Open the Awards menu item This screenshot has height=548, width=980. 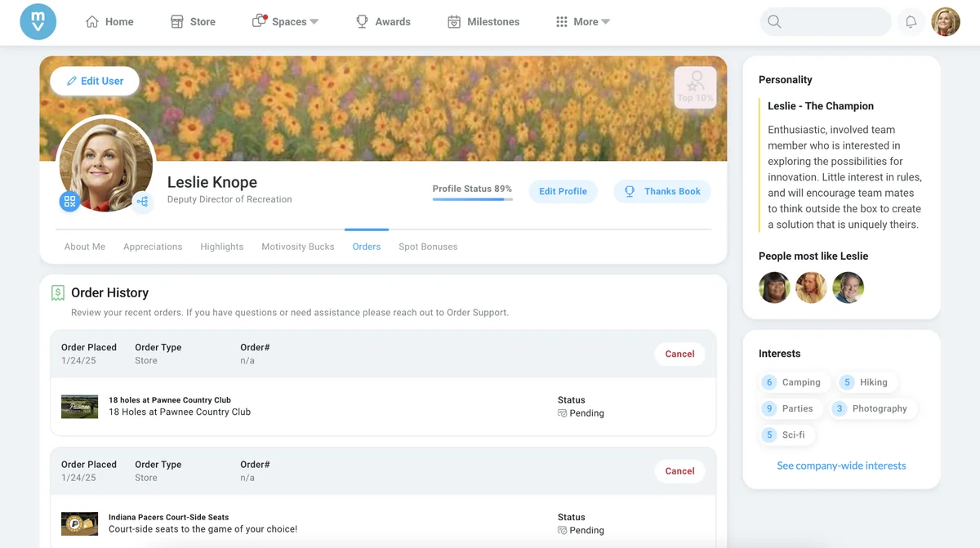click(x=383, y=22)
